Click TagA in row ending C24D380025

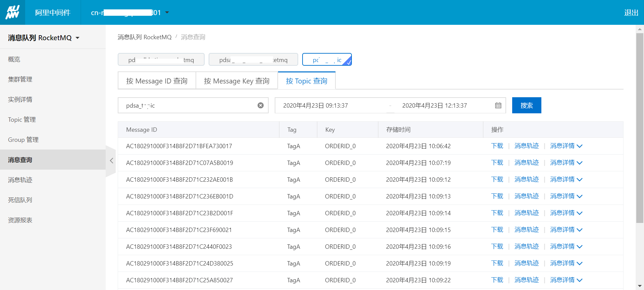point(293,264)
